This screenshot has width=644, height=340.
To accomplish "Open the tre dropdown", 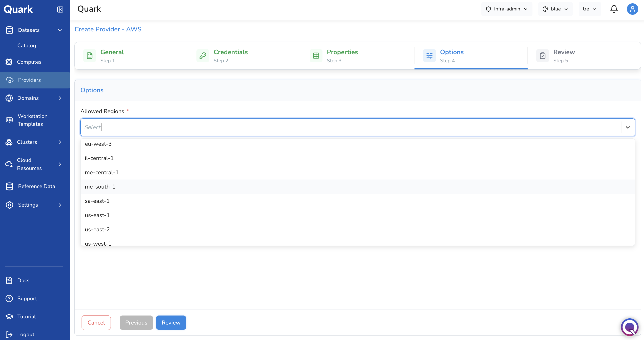I will tap(590, 9).
